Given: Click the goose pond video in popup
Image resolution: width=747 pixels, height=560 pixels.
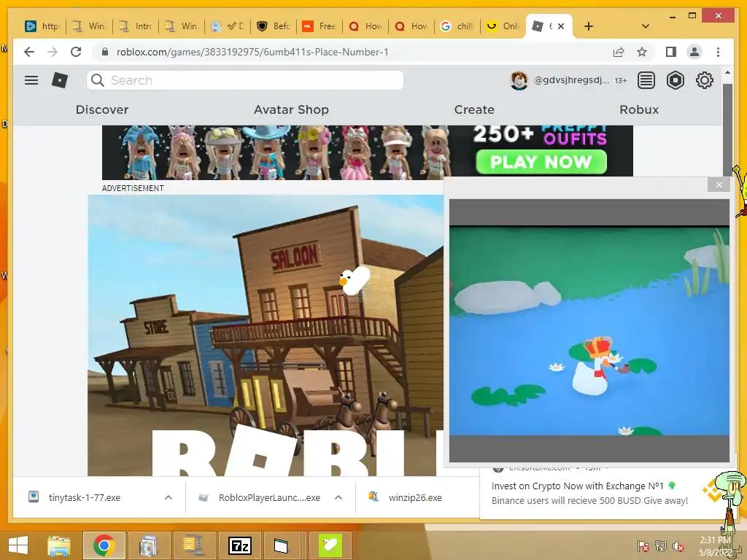Looking at the screenshot, I should coord(589,330).
